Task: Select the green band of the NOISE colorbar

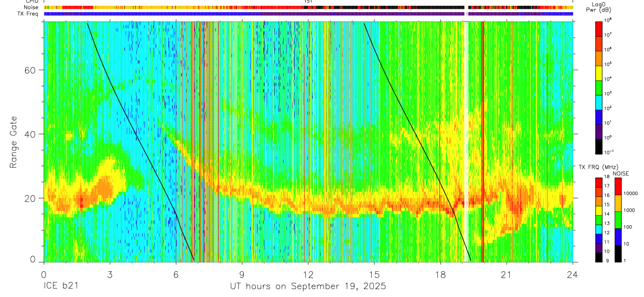Action: pyautogui.click(x=618, y=219)
